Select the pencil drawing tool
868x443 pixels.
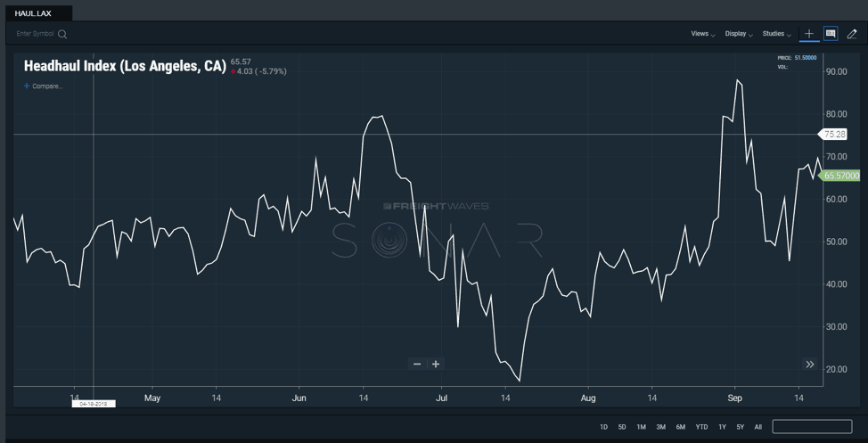point(851,34)
